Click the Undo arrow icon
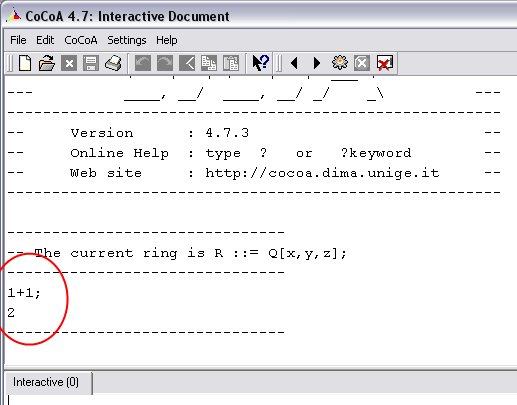517x405 pixels. [143, 63]
